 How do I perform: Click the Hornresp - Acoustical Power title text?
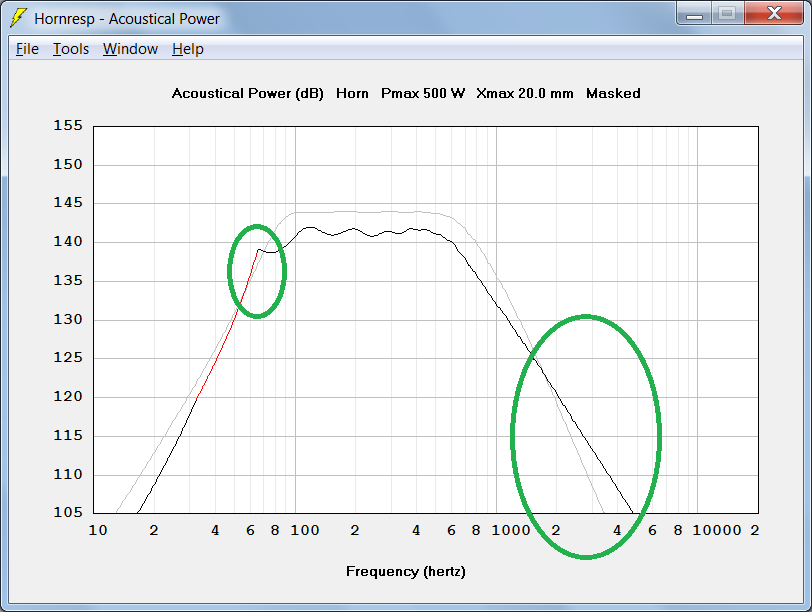coord(127,19)
